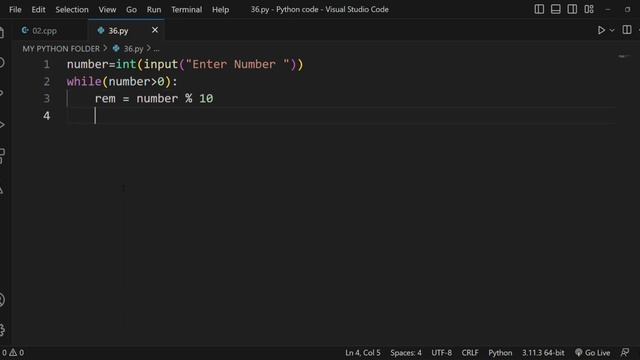This screenshot has height=360, width=640.
Task: Place cursor on the while keyword
Action: [84, 82]
